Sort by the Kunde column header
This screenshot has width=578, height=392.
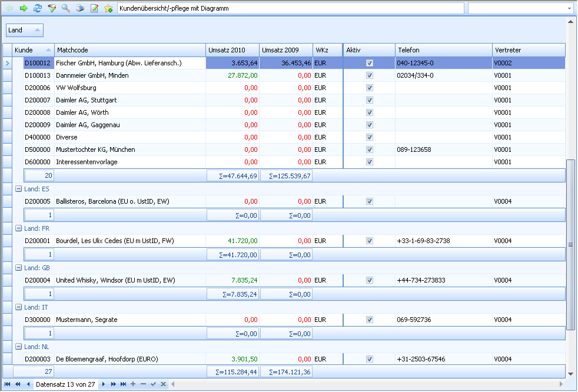pos(33,50)
